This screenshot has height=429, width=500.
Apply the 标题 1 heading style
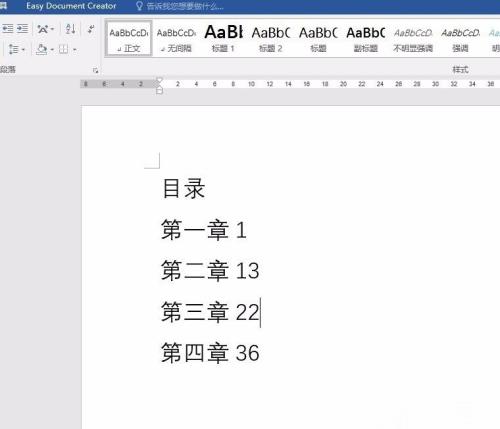coord(223,38)
